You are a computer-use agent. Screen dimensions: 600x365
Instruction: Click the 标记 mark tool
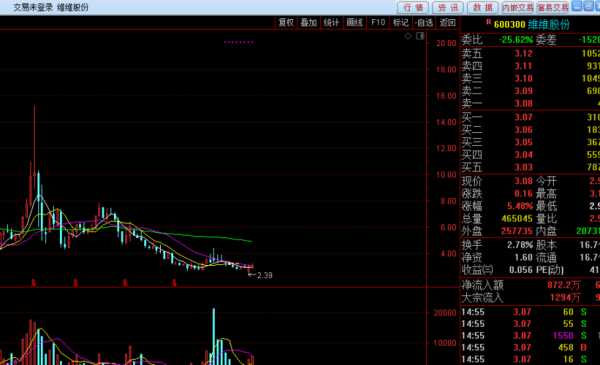point(401,23)
